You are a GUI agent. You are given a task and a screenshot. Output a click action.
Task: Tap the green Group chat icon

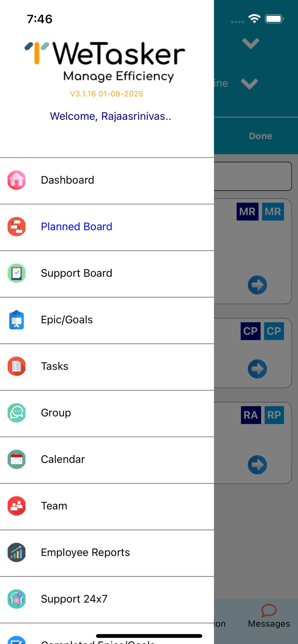tap(17, 413)
